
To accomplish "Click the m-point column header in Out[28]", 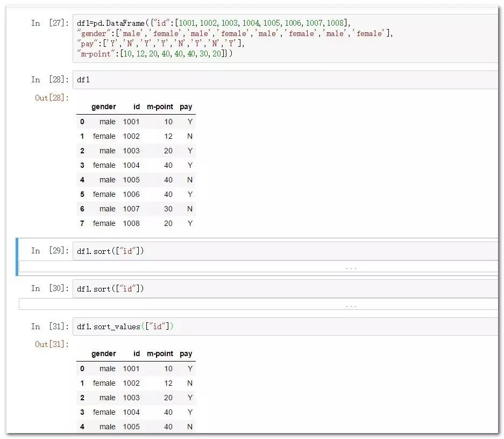I will pos(160,107).
